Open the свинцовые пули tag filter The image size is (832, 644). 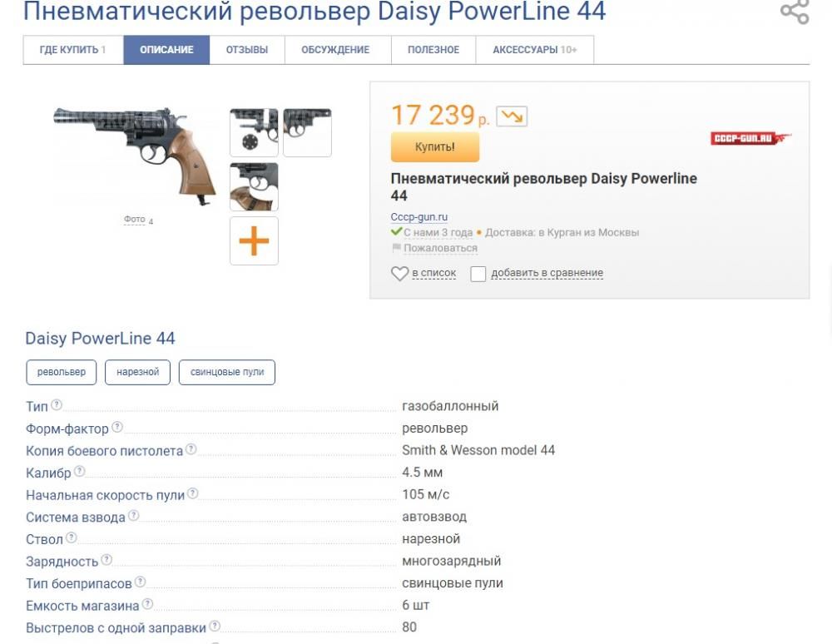(226, 372)
